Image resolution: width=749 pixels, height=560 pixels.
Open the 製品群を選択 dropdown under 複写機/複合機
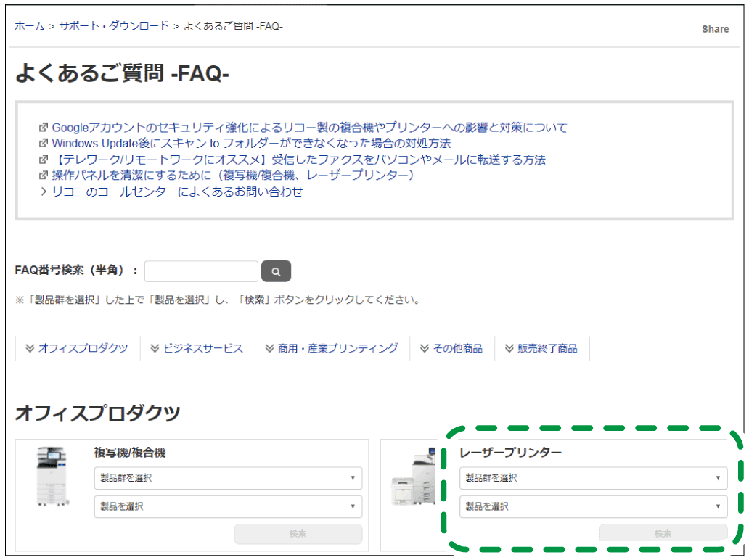pyautogui.click(x=227, y=478)
